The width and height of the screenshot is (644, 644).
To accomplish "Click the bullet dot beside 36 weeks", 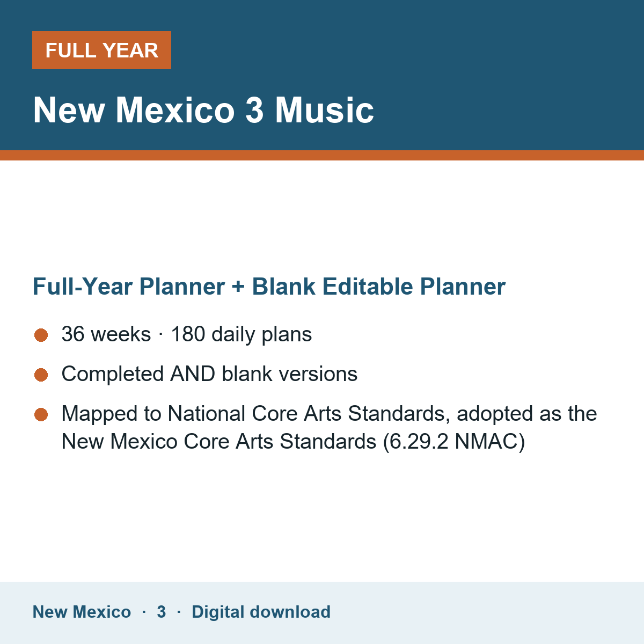I will [x=41, y=335].
